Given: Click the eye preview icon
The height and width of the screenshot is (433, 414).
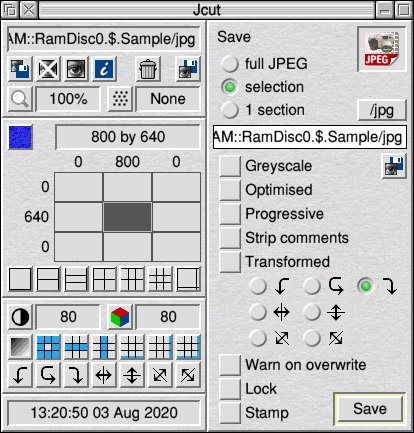Looking at the screenshot, I should tap(76, 69).
